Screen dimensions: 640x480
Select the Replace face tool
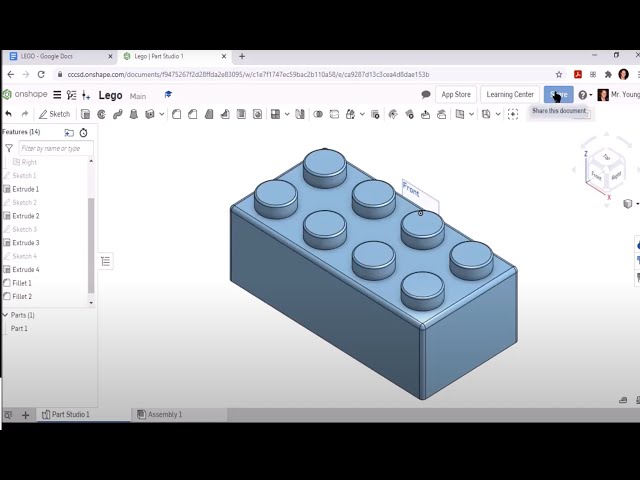click(442, 114)
